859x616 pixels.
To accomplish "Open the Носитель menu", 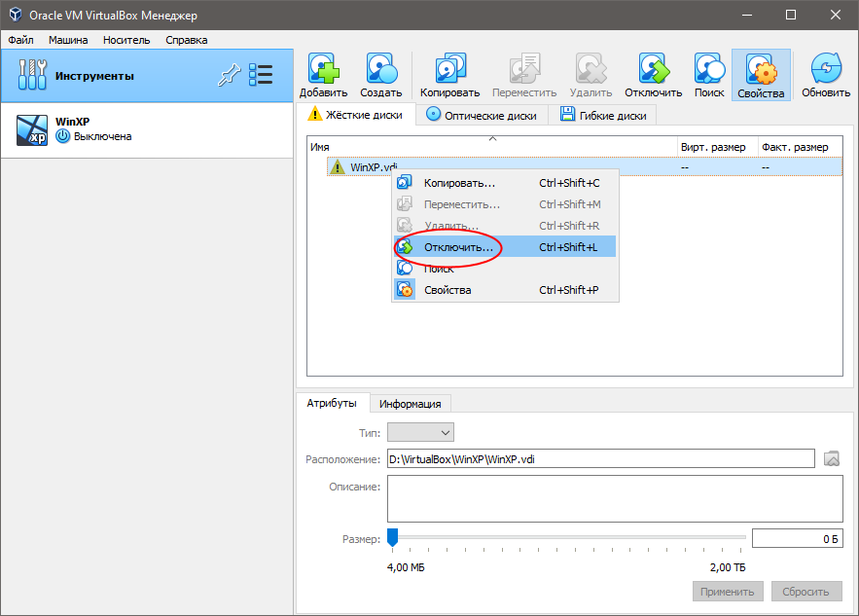I will pyautogui.click(x=126, y=40).
